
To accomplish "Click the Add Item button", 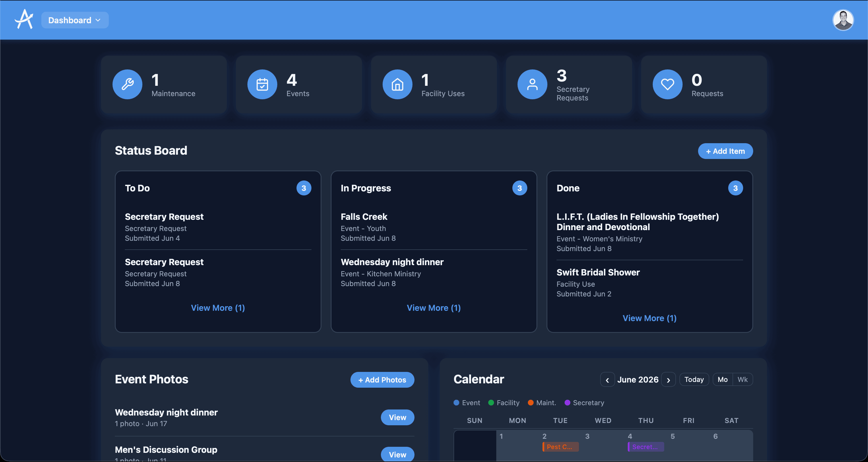I will (725, 151).
